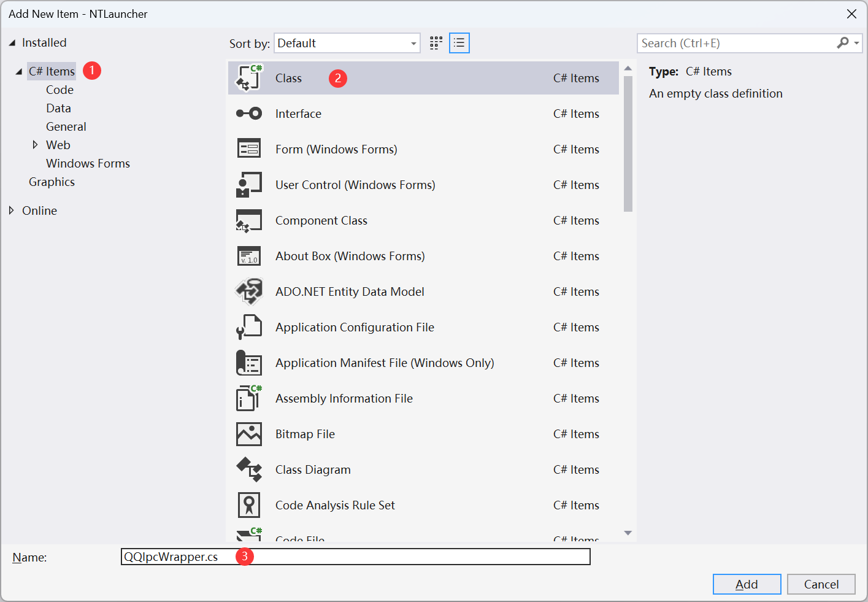The height and width of the screenshot is (602, 868).
Task: Select 'ADO.NET Entity Data Model' text
Action: pyautogui.click(x=350, y=291)
